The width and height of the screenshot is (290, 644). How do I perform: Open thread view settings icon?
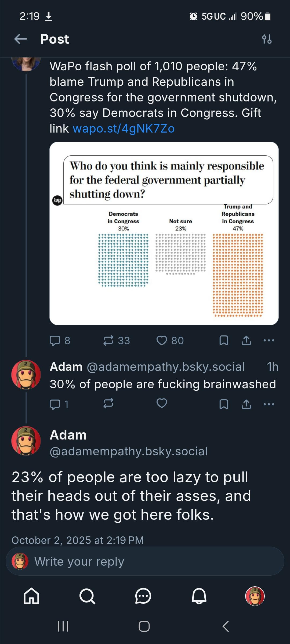pyautogui.click(x=267, y=39)
